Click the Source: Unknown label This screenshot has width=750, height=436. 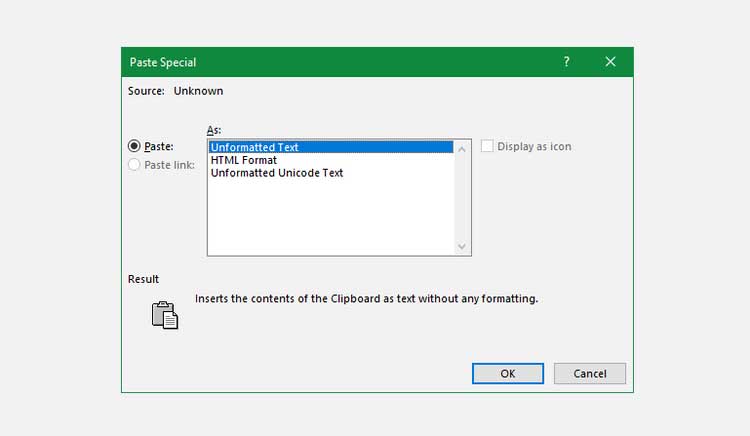click(176, 91)
